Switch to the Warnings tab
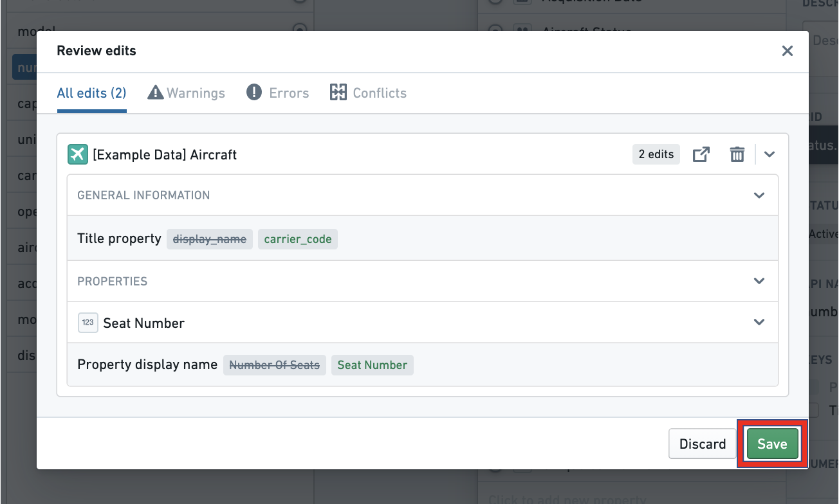 pyautogui.click(x=187, y=93)
